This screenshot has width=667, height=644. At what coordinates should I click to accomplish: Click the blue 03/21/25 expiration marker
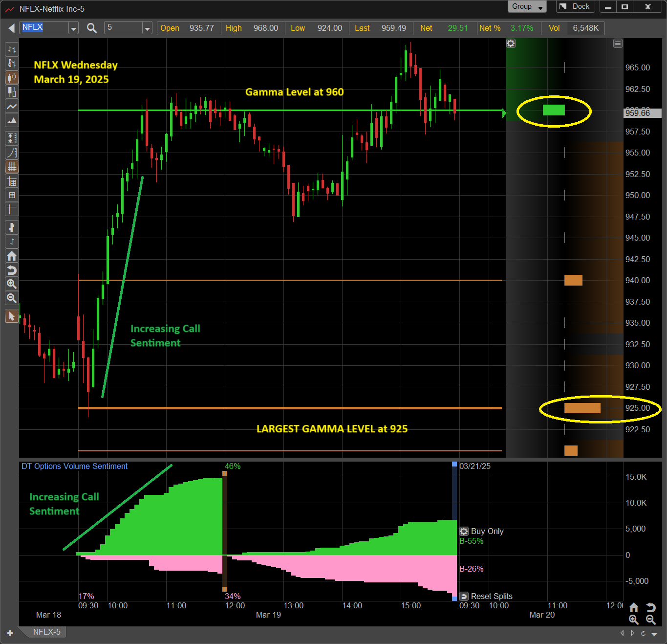click(454, 465)
